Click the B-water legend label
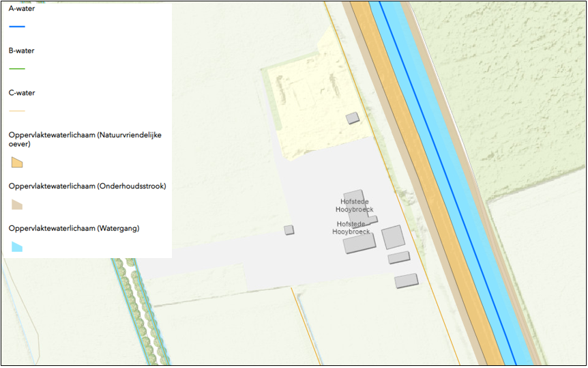Image resolution: width=588 pixels, height=368 pixels. pos(22,51)
